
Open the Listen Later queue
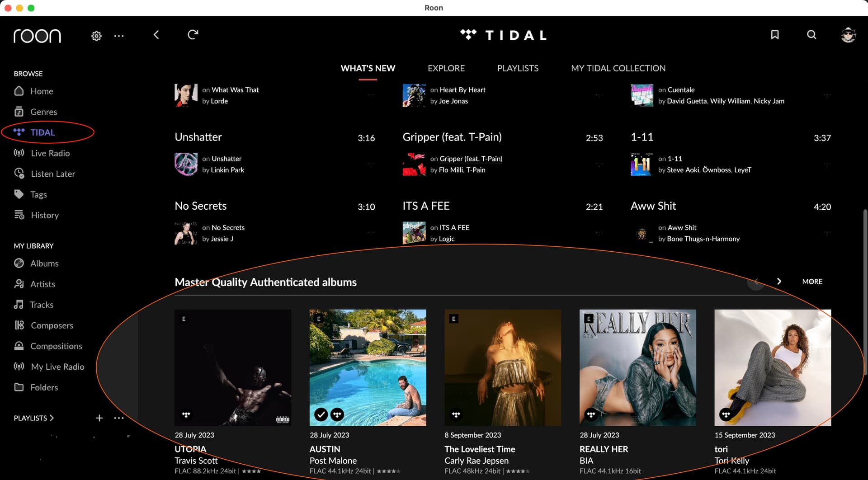pyautogui.click(x=53, y=174)
